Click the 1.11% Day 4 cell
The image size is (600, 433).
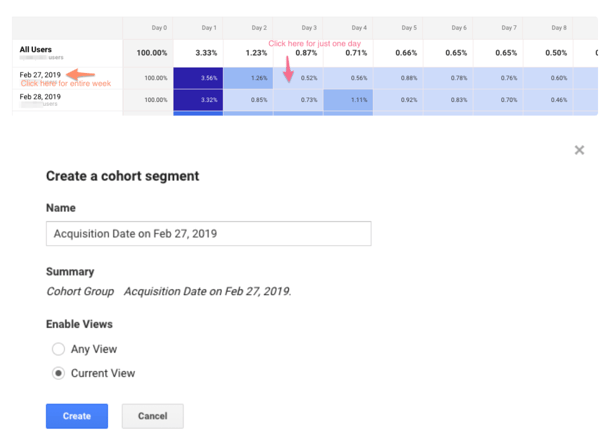point(348,100)
